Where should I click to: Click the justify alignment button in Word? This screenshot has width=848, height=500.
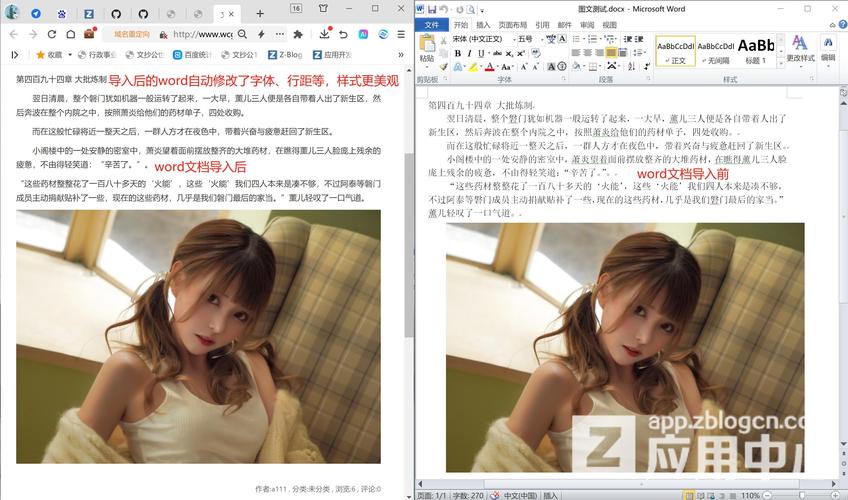(x=611, y=53)
